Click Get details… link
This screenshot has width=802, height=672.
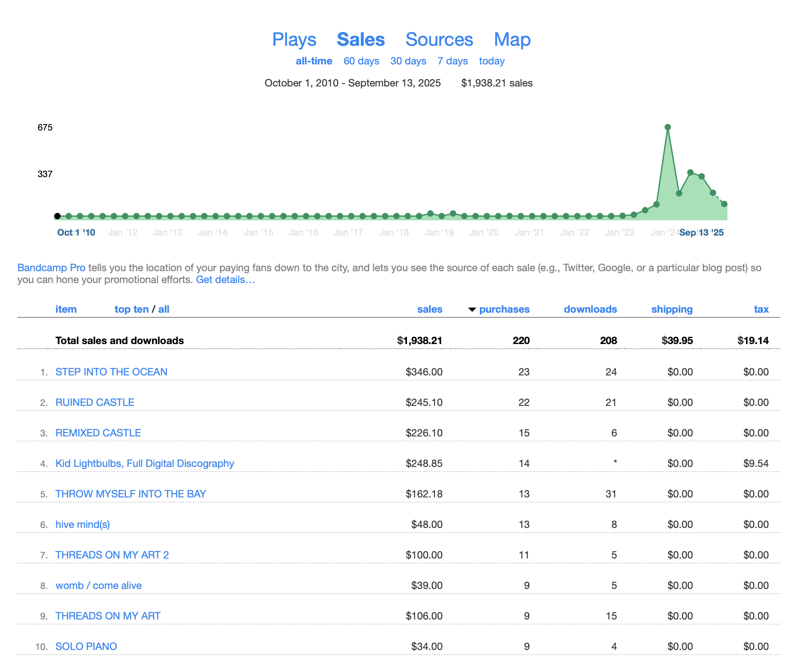[x=225, y=280]
